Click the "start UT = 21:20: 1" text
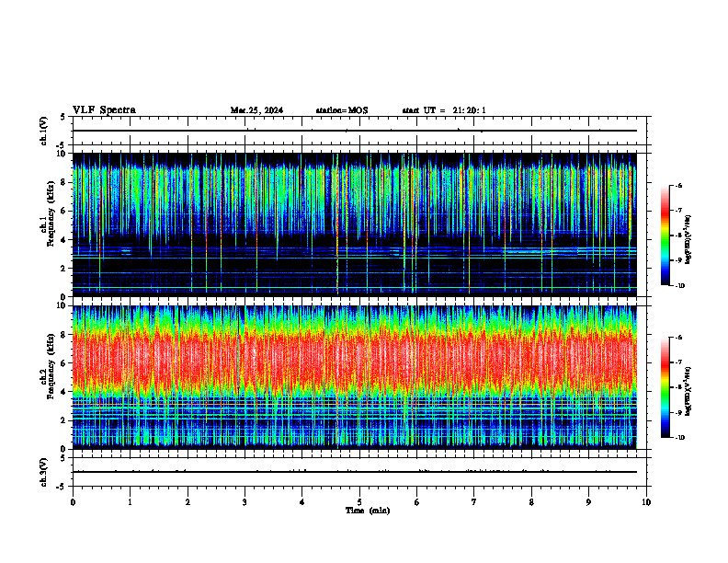The image size is (728, 563). pos(444,110)
